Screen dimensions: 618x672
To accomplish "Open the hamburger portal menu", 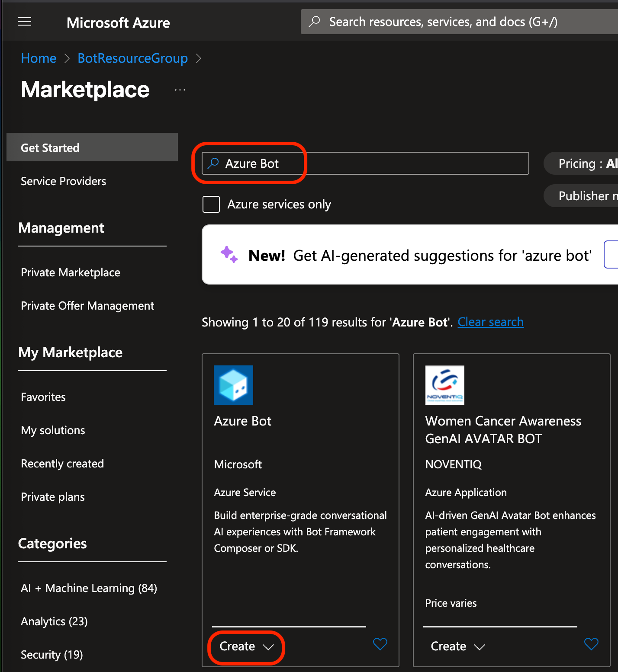I will (25, 22).
